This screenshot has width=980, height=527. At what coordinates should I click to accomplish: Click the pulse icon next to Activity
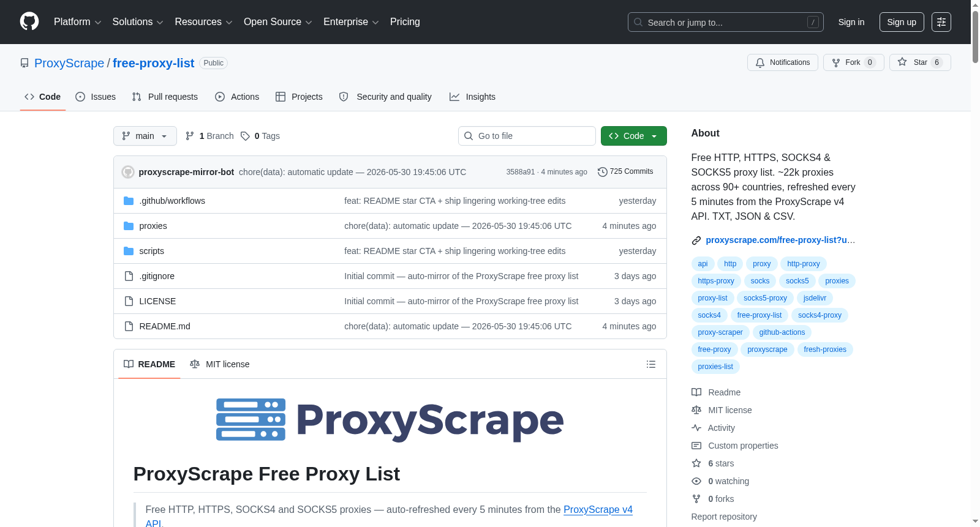(696, 428)
